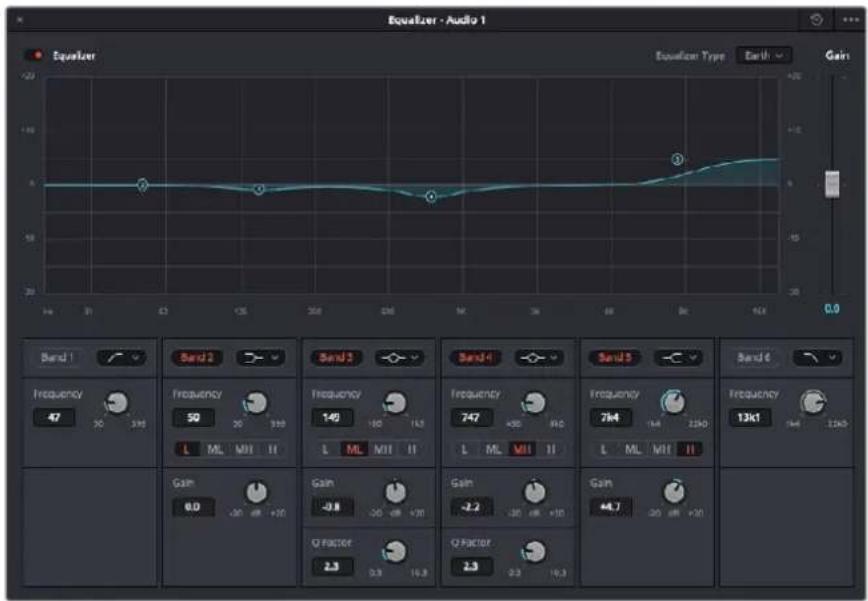Select ML range in Band 2
Screen dimensions: 868x601
tap(215, 449)
